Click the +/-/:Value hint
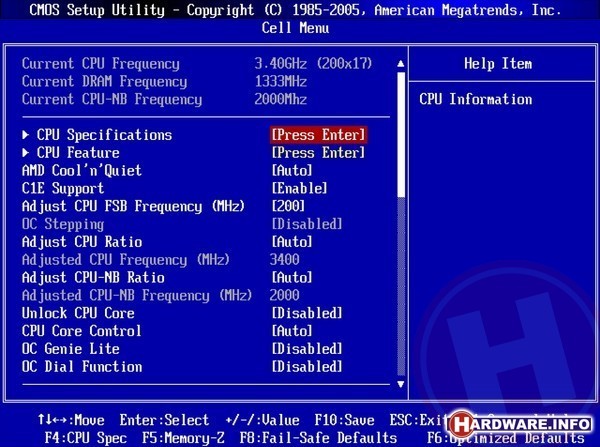The image size is (600, 447). coord(262,420)
